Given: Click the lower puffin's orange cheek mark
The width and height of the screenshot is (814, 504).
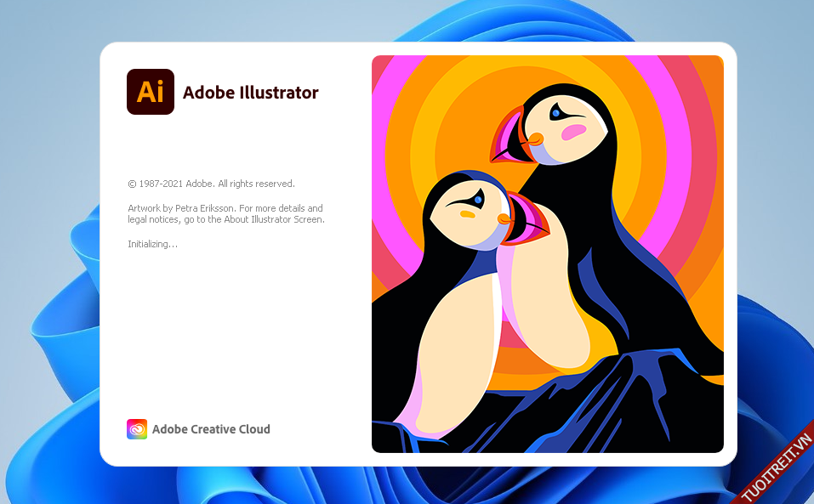Looking at the screenshot, I should pos(467,214).
